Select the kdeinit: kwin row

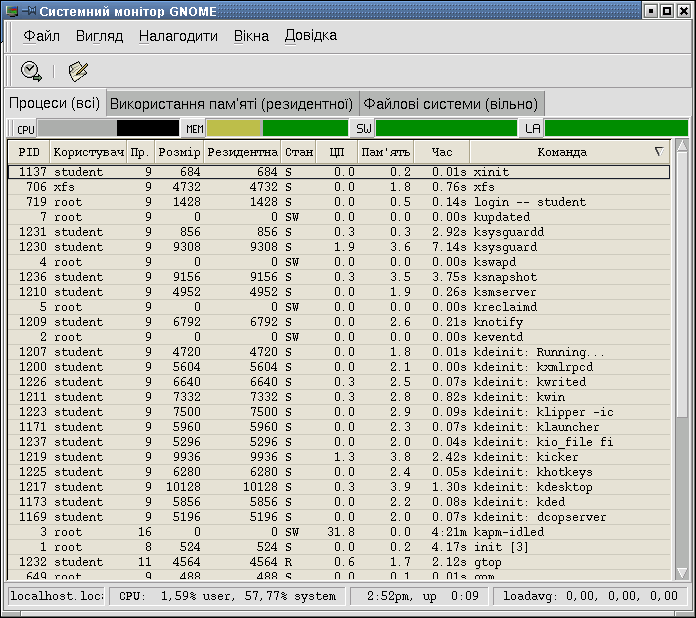coord(339,397)
